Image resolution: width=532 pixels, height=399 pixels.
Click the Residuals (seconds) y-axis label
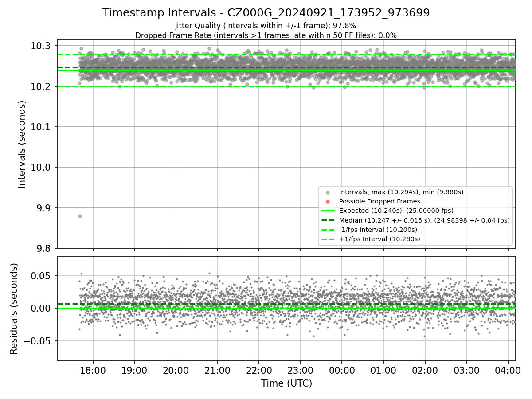tap(14, 309)
